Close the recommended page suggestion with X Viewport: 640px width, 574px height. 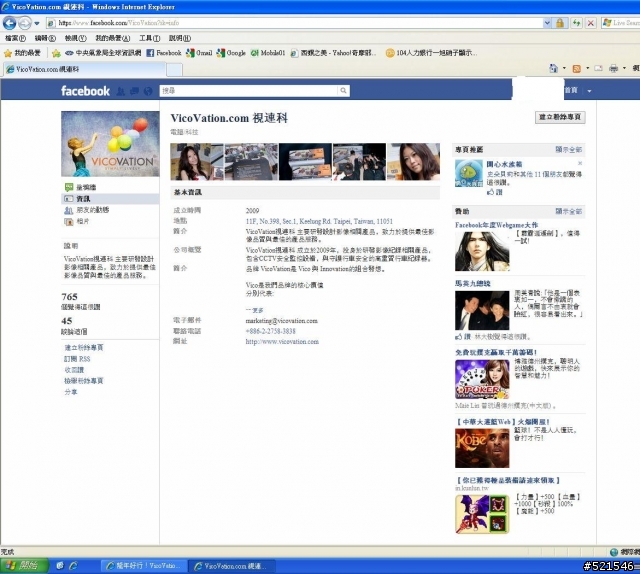580,163
